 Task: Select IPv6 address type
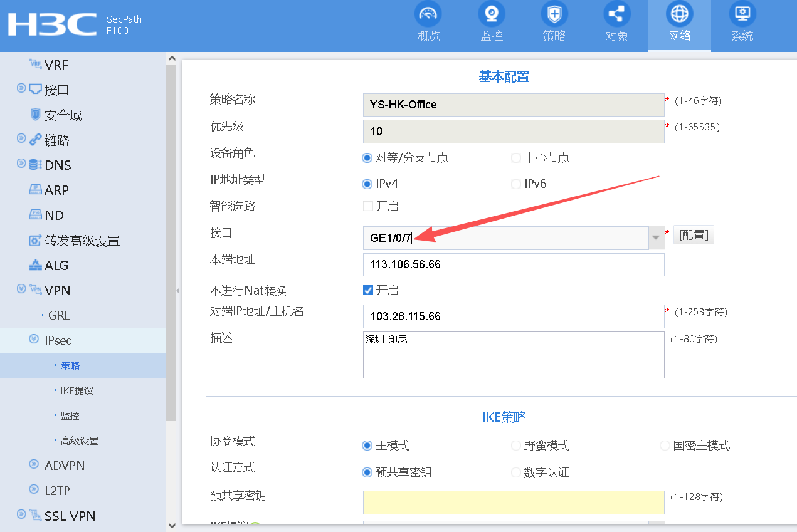(516, 184)
